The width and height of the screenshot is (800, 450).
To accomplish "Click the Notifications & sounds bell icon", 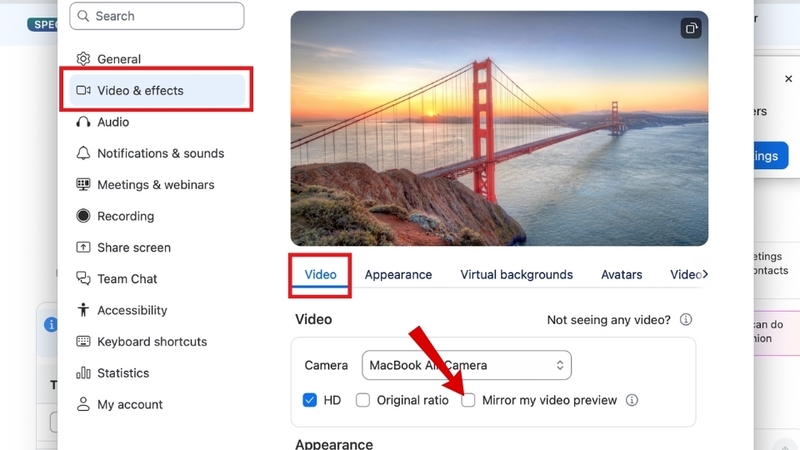I will click(84, 153).
